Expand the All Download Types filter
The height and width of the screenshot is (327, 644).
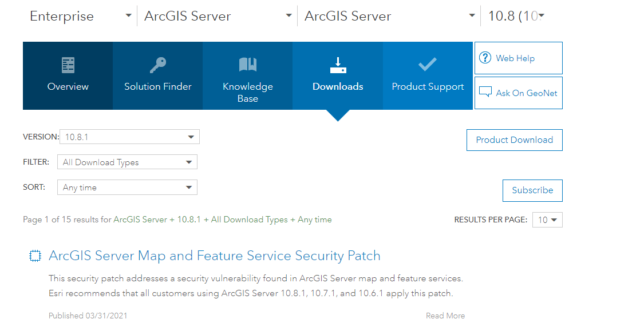[127, 162]
